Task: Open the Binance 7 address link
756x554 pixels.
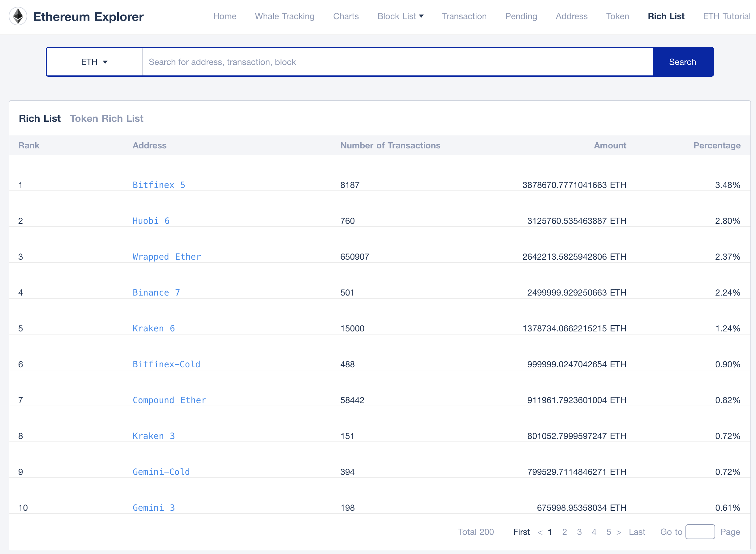Action: coord(157,292)
